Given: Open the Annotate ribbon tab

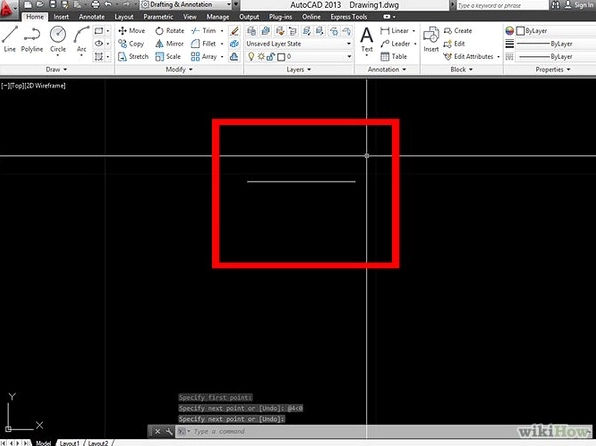Looking at the screenshot, I should (92, 17).
